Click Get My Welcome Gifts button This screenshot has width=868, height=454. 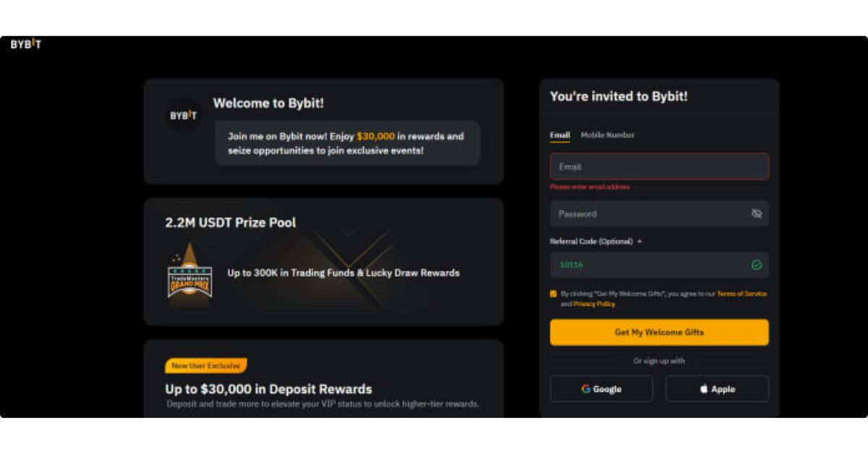(x=659, y=333)
